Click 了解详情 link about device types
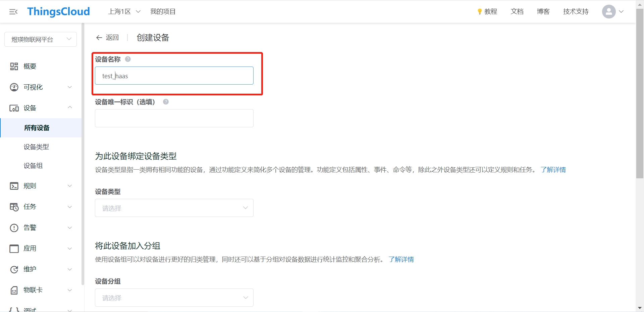644x312 pixels. (x=553, y=170)
